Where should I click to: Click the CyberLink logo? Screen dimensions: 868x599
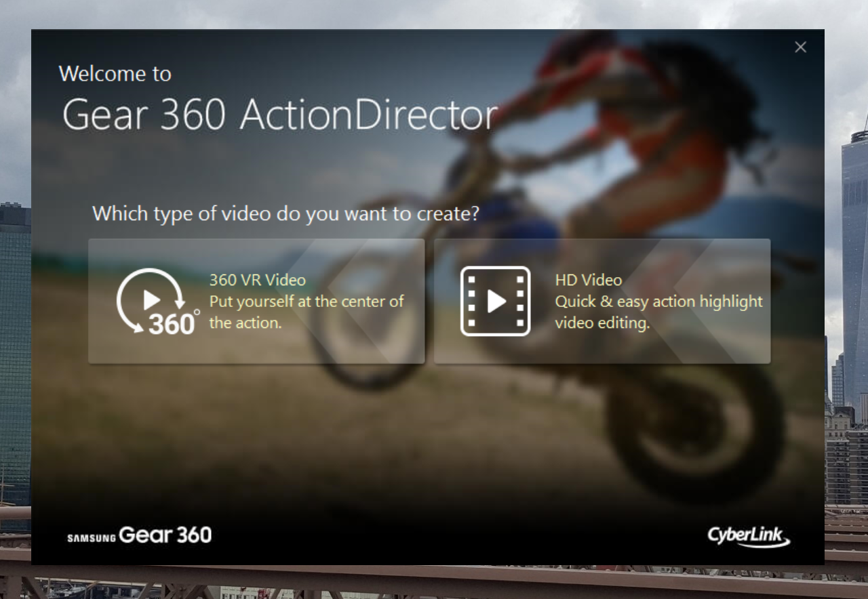[x=749, y=536]
